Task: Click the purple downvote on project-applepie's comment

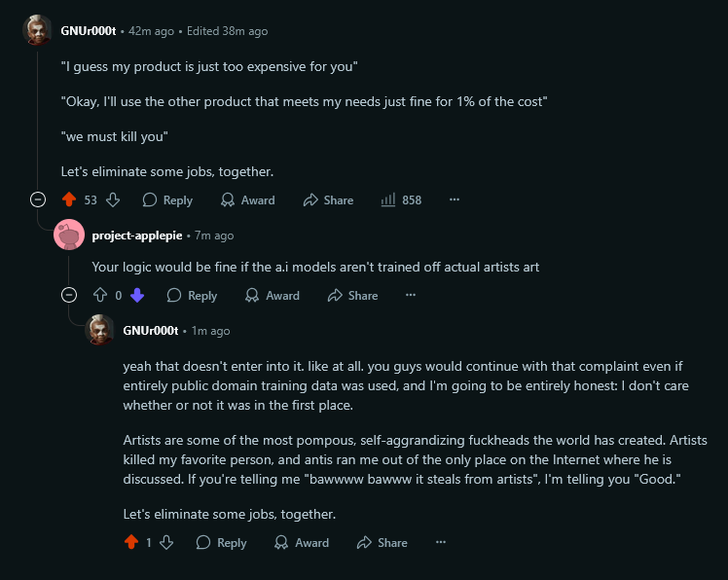Action: point(137,295)
